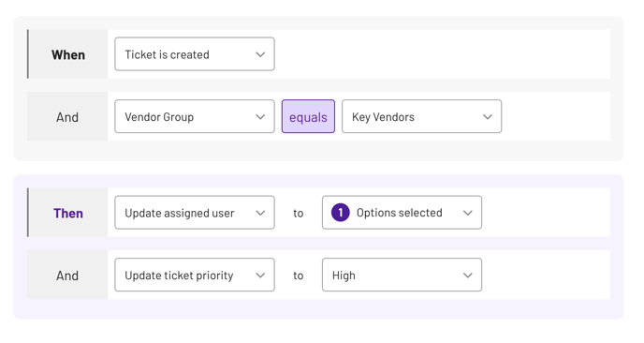Viewport: 644px width, 343px height.
Task: Click the 'And' label beside Update ticket priority
Action: (x=67, y=276)
